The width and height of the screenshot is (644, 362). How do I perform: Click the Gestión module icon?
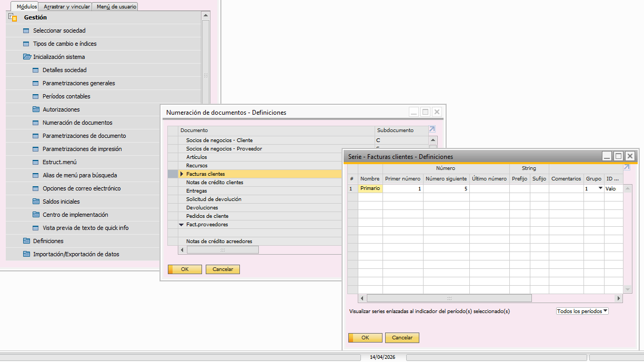(x=13, y=17)
